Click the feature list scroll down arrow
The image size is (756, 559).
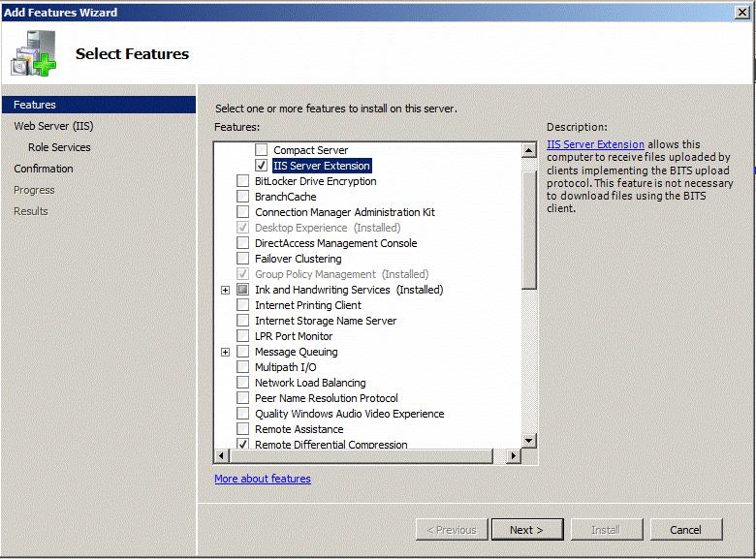[x=529, y=441]
